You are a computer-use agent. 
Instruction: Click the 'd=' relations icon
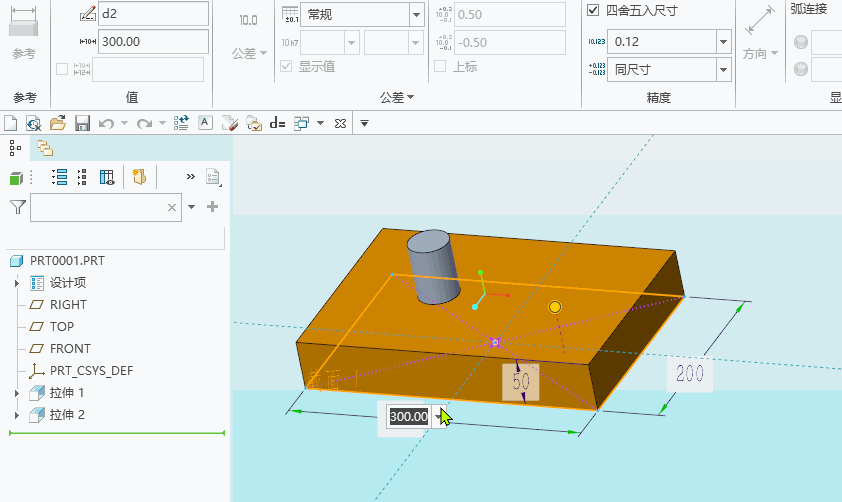click(x=277, y=123)
